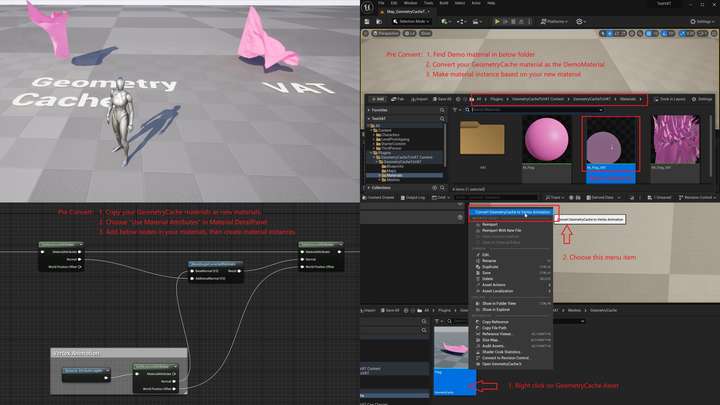Collapse the Plugins folder in the tree

pos(372,153)
